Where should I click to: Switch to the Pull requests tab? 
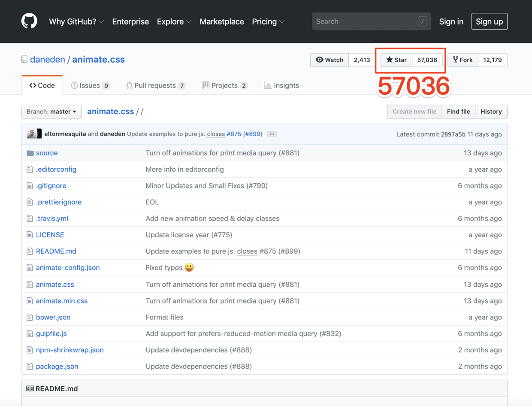[x=156, y=85]
